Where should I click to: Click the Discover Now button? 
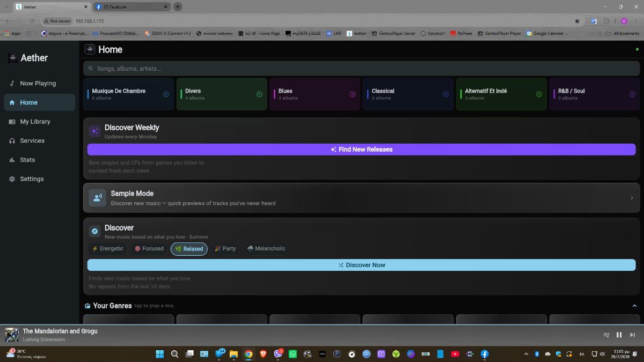362,265
